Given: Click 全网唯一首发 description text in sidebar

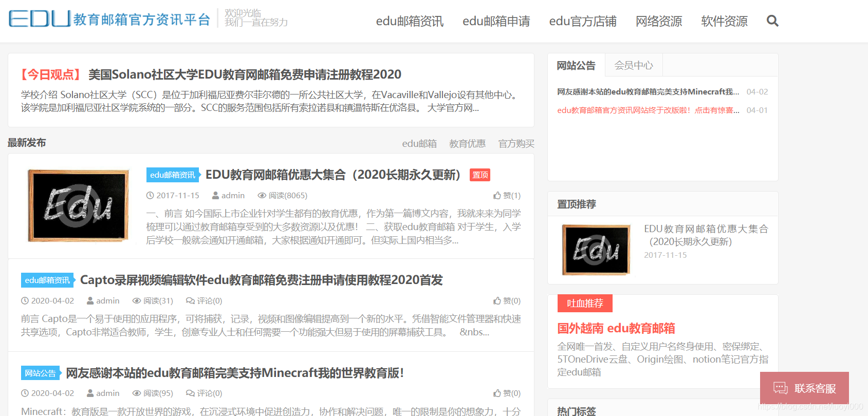Looking at the screenshot, I should (662, 360).
